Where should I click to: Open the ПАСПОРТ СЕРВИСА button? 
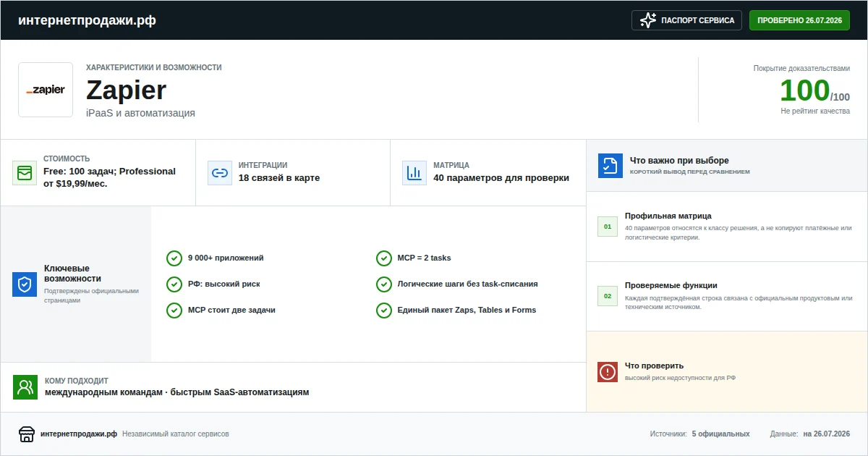(687, 20)
